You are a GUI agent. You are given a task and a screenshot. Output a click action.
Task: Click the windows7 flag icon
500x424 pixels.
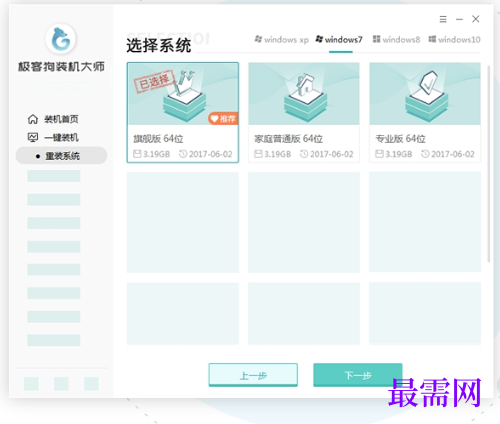319,39
